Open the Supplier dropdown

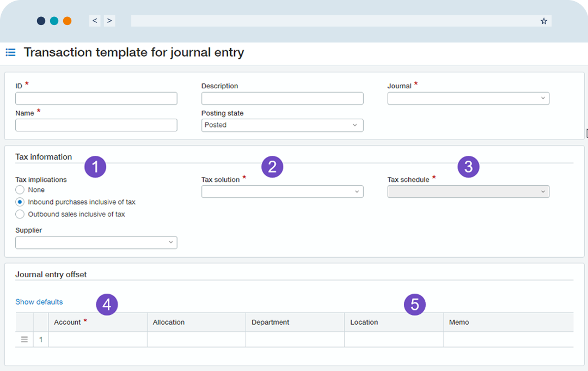click(x=96, y=242)
